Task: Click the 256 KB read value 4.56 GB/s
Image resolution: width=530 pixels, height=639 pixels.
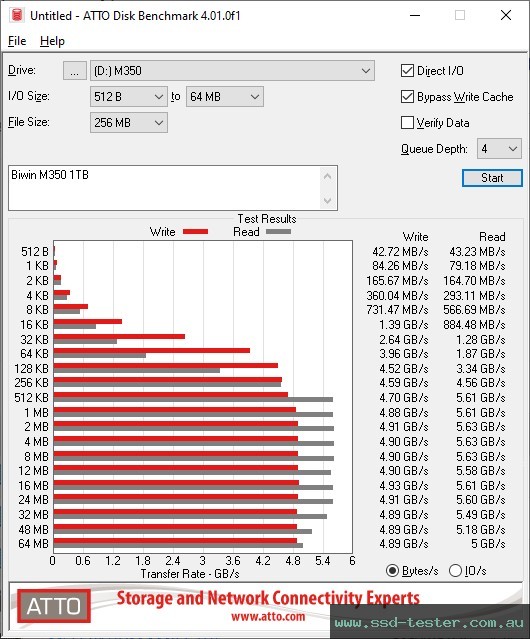Action: [481, 383]
